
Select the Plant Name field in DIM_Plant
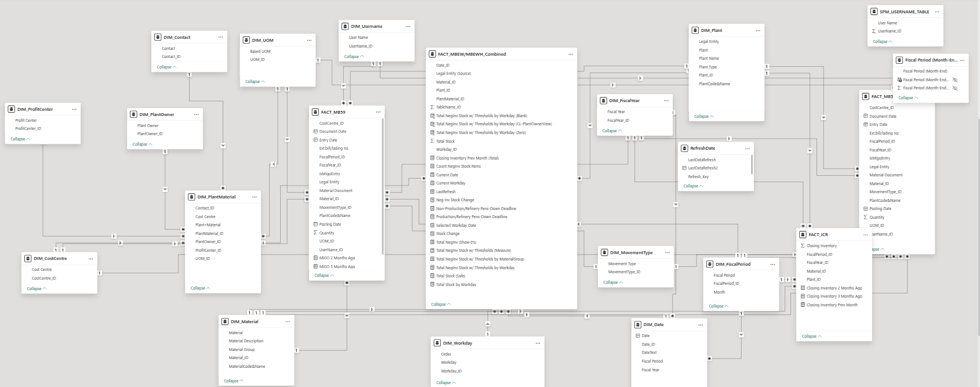coord(709,59)
